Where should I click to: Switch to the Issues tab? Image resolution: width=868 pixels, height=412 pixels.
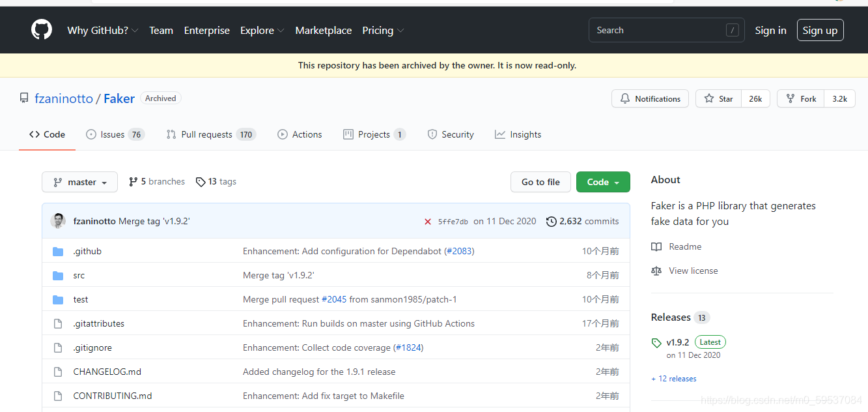(115, 134)
